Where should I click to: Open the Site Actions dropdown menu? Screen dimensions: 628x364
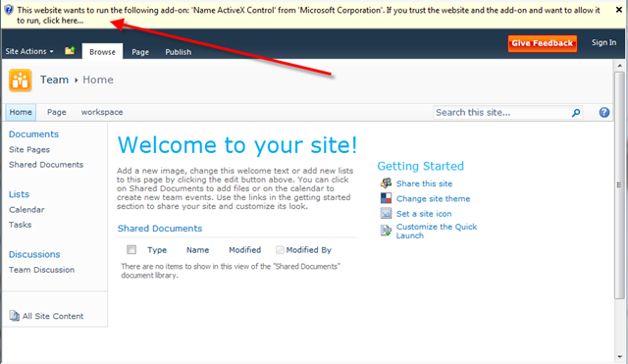click(29, 51)
